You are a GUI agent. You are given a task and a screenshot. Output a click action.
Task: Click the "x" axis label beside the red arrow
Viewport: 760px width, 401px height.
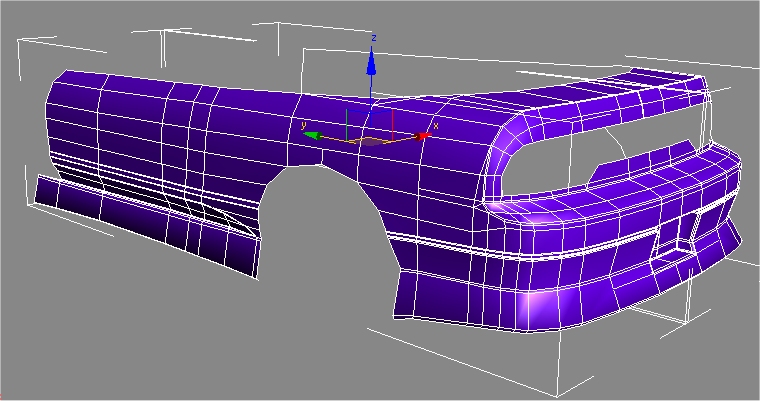436,126
